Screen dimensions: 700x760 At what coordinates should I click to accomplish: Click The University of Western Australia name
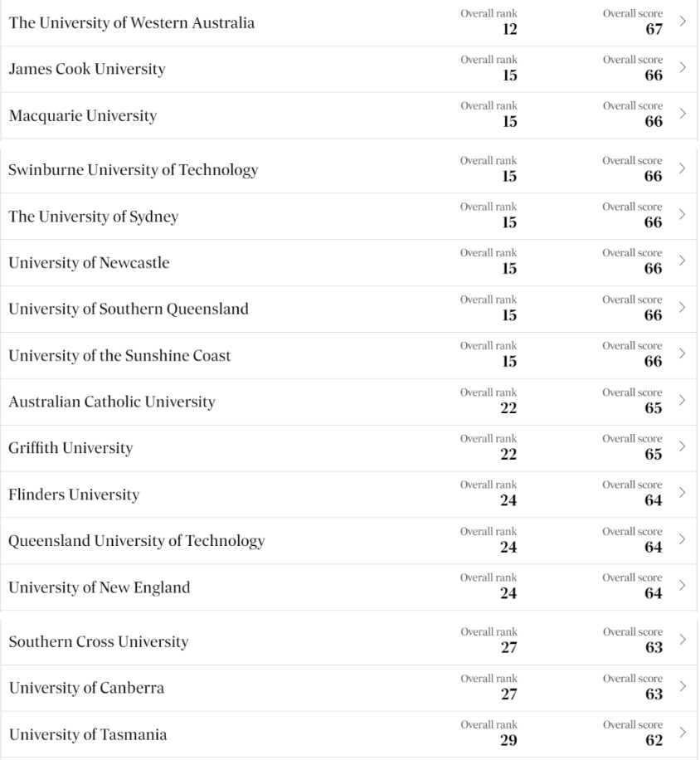coord(131,22)
